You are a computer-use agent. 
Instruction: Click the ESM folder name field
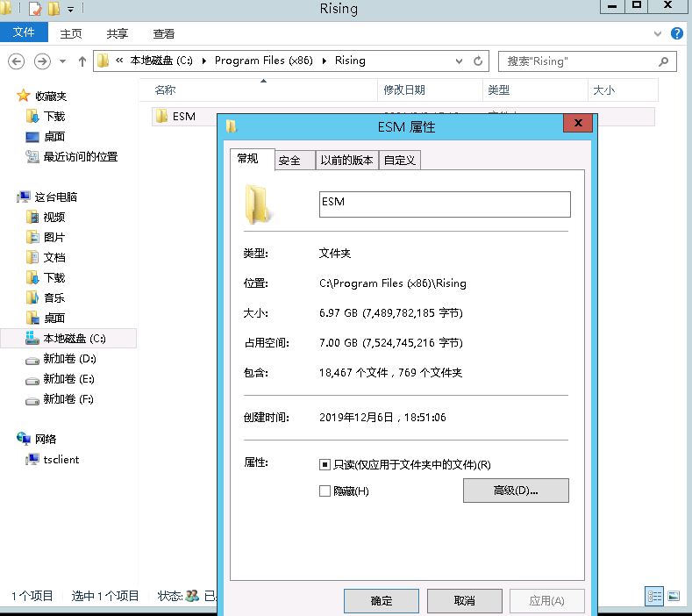(445, 204)
